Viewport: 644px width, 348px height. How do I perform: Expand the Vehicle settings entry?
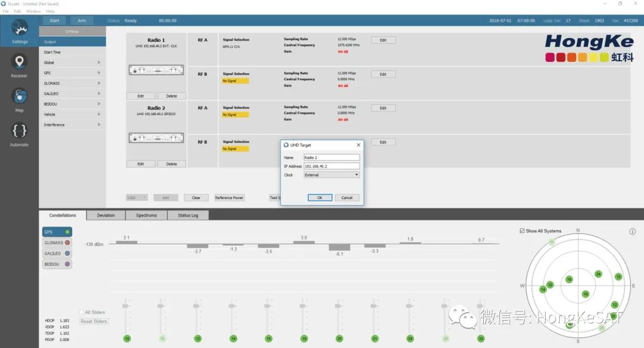pyautogui.click(x=72, y=114)
